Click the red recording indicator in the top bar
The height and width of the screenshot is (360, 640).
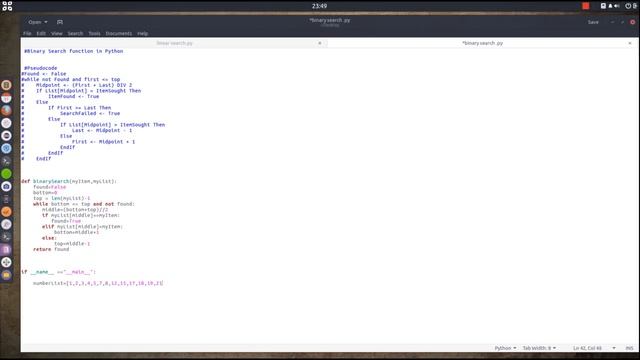point(586,6)
